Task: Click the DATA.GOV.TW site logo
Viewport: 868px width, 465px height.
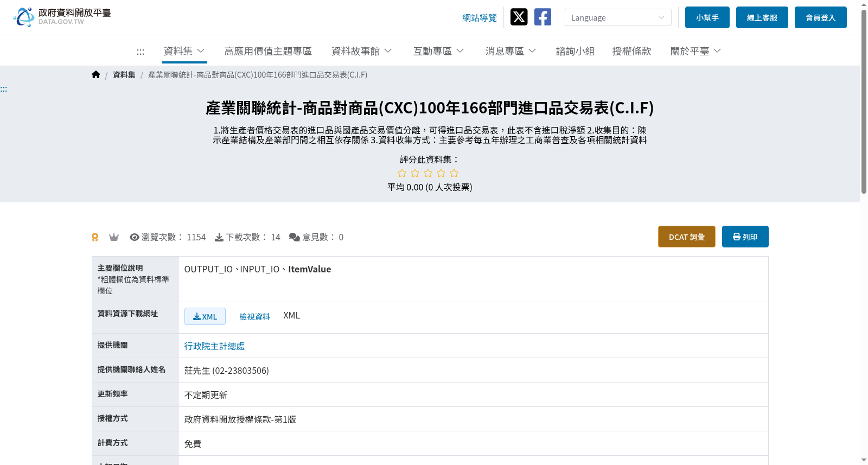Action: click(x=62, y=17)
